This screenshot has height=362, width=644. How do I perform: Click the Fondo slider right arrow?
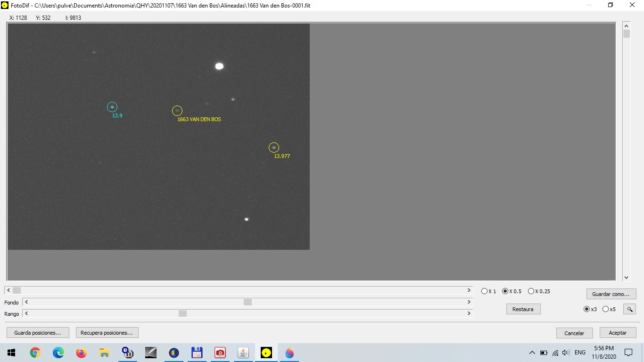coord(469,302)
